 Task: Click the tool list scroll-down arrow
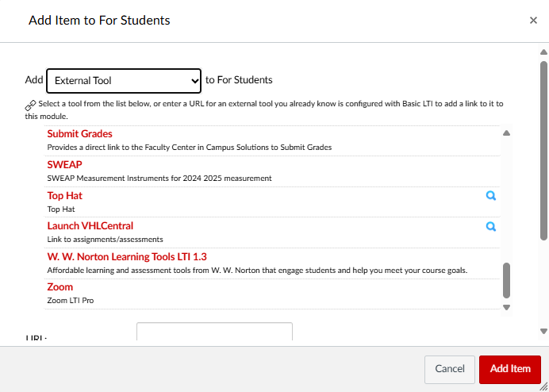pos(506,307)
